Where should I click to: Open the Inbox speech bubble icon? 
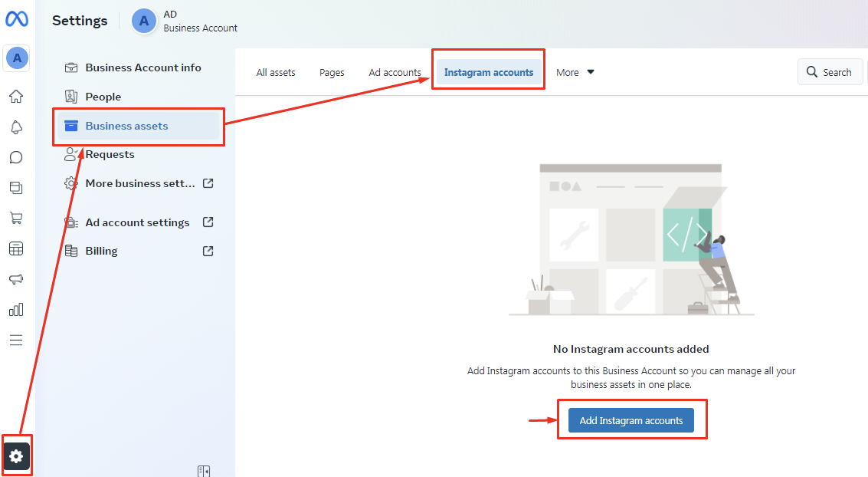coord(16,157)
